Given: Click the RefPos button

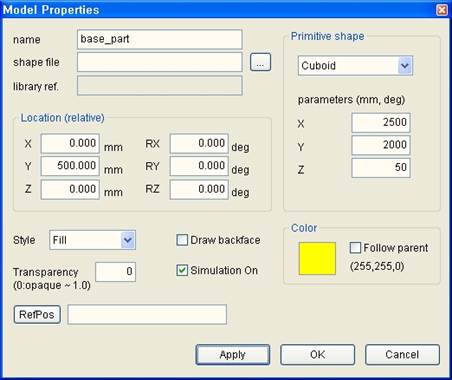Looking at the screenshot, I should tap(37, 314).
